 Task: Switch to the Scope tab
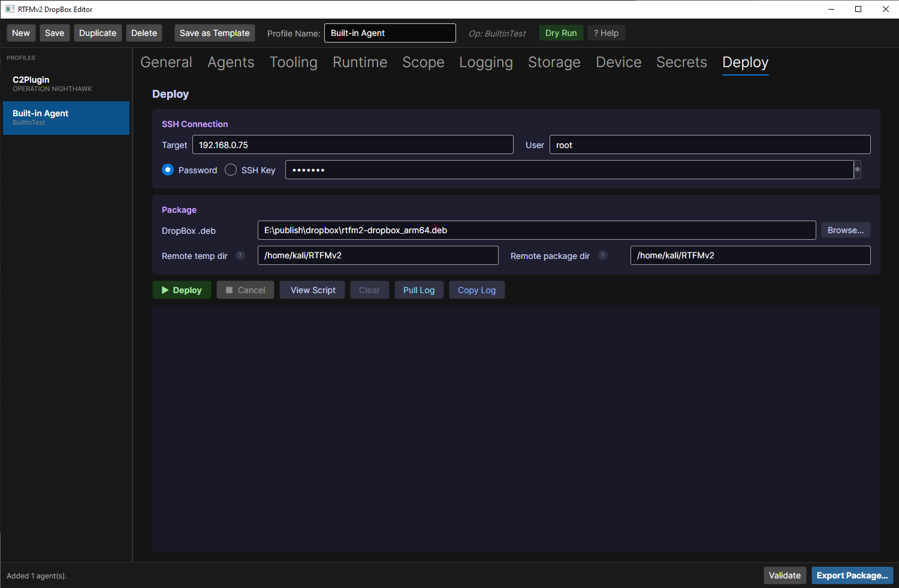tap(423, 62)
